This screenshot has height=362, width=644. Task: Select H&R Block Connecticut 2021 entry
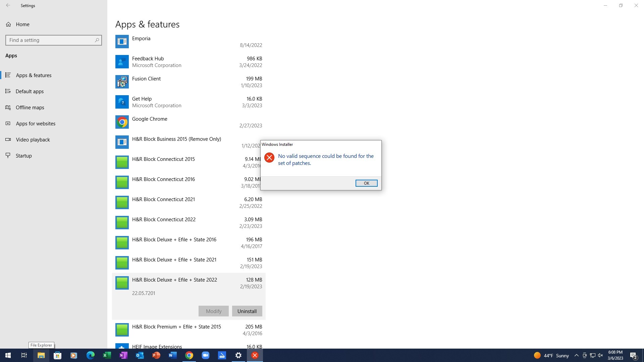point(163,199)
